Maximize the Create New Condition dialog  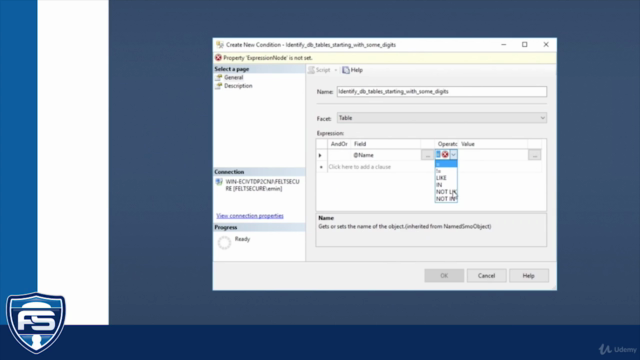coord(524,44)
